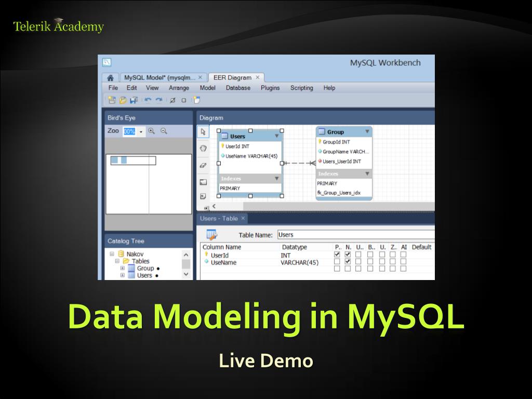Switch to the MySQL Model tab
Screen dimensions: 532x399
tap(159, 78)
